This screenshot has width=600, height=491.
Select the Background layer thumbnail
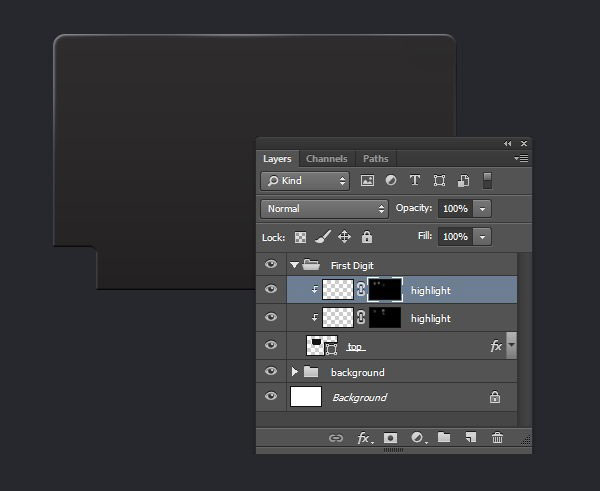305,397
